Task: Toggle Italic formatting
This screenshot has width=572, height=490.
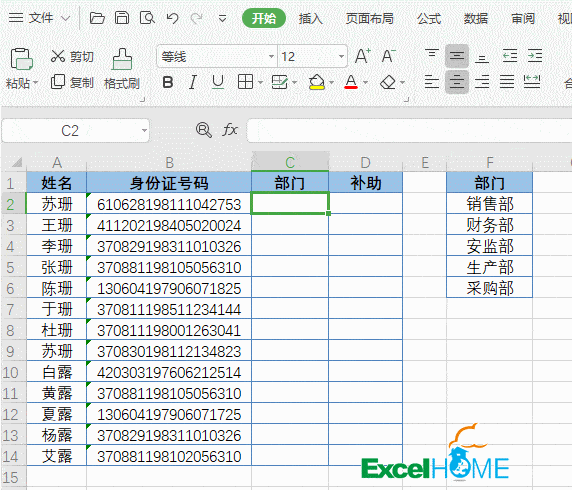Action: click(x=193, y=82)
